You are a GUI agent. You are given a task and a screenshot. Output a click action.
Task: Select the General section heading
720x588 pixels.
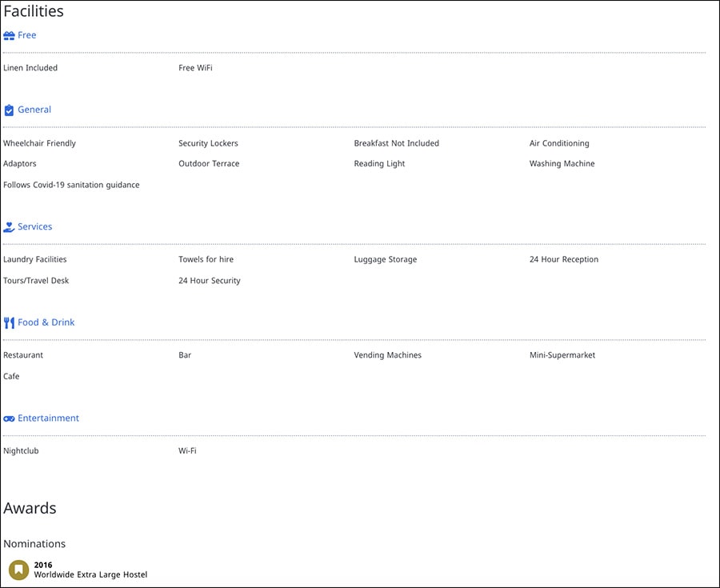[x=34, y=110]
